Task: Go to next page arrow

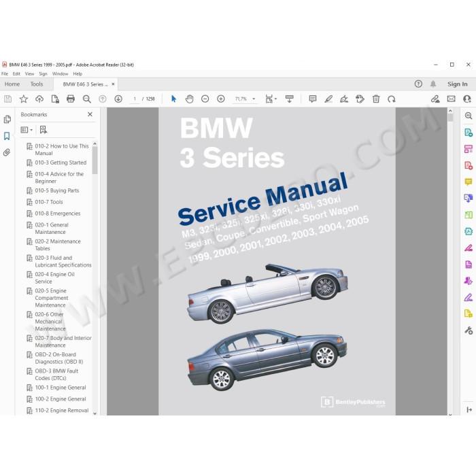Action: coord(118,99)
